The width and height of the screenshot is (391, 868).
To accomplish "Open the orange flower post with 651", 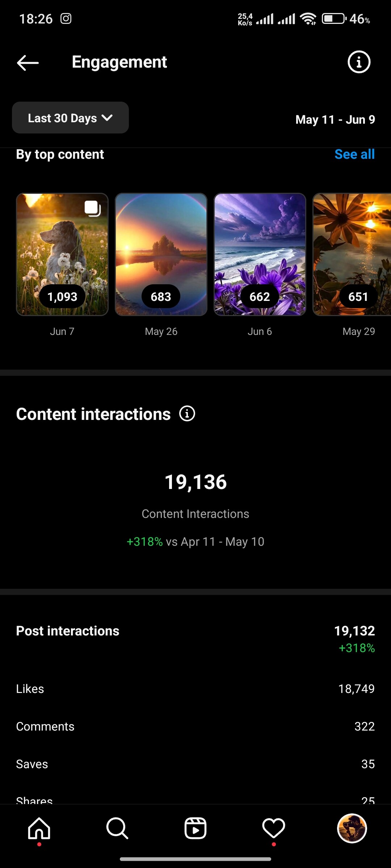I will [x=352, y=254].
